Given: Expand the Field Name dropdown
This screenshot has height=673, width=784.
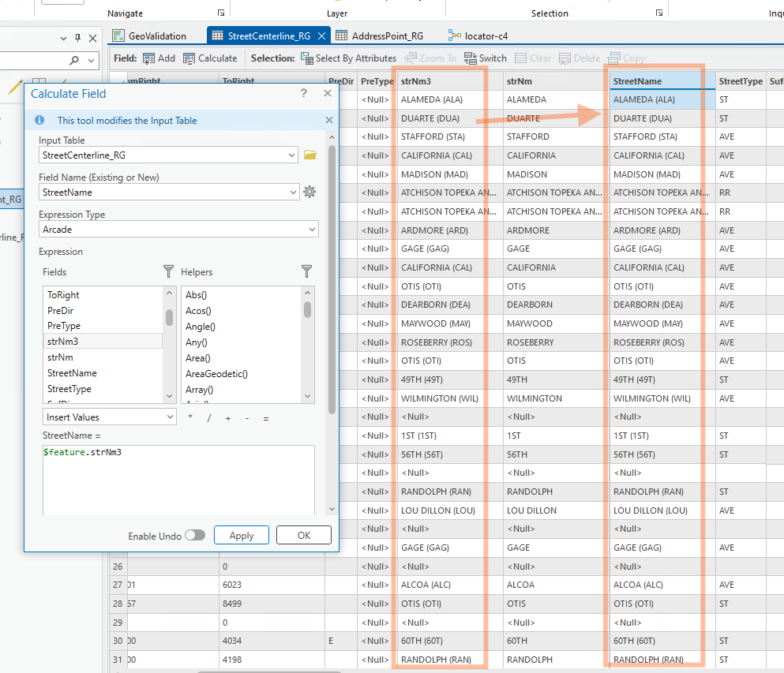Looking at the screenshot, I should click(294, 193).
